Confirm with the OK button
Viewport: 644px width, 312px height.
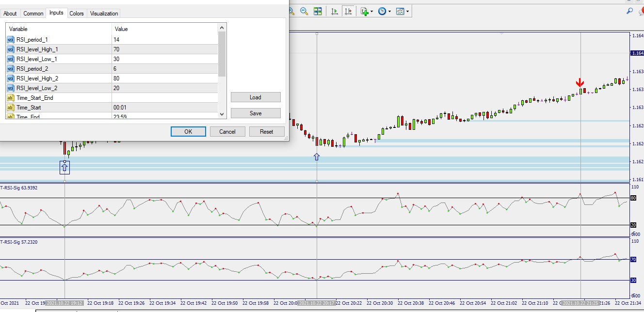(188, 132)
